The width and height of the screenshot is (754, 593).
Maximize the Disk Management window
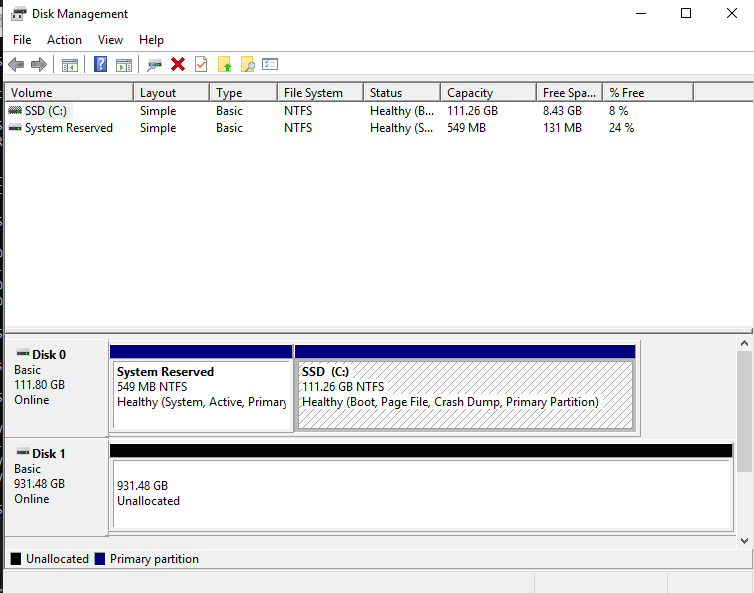point(686,13)
